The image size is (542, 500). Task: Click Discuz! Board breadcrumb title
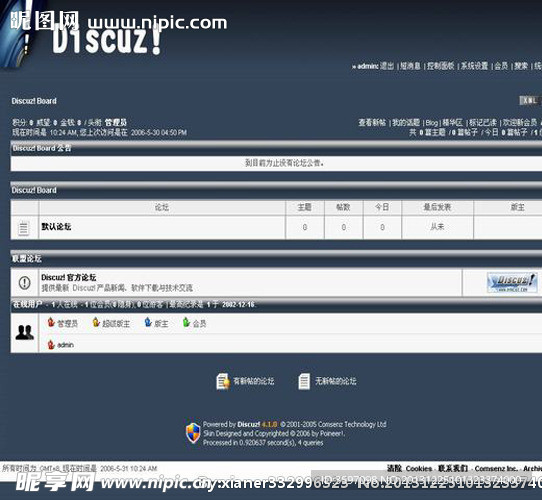(x=34, y=101)
